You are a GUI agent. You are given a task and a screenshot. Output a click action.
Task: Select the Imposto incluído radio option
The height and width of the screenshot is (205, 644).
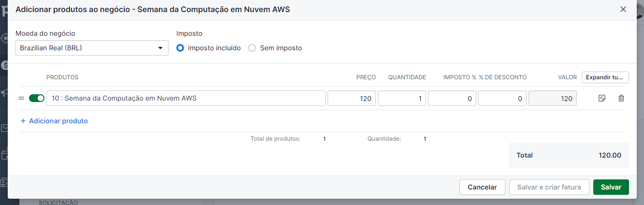click(x=180, y=48)
